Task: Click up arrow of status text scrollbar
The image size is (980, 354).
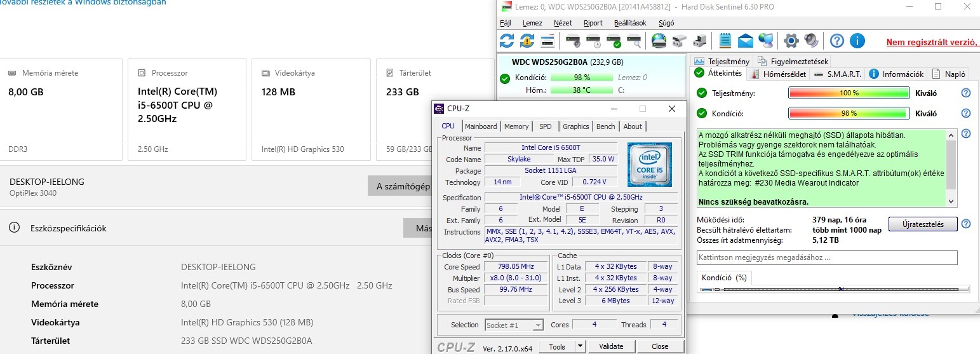Action: point(951,136)
